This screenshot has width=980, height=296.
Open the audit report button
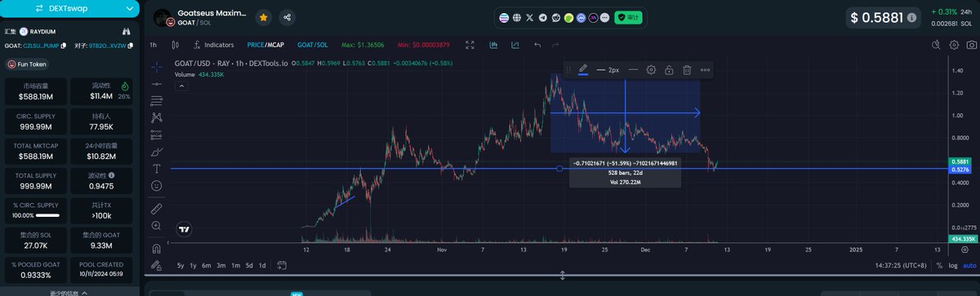click(627, 17)
